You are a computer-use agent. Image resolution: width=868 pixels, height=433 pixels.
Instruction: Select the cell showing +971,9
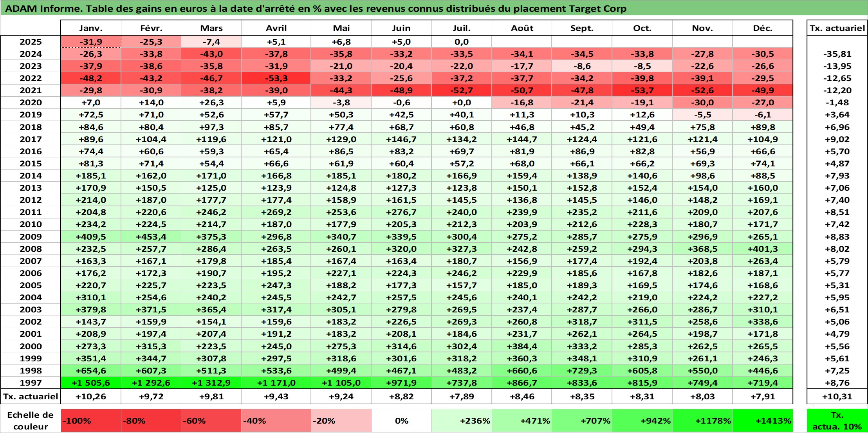[401, 382]
